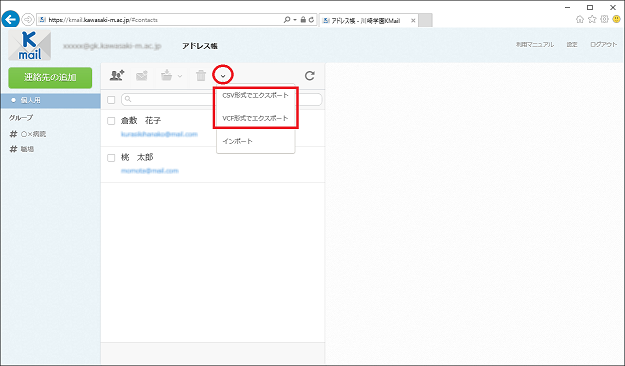Open the contact 倉敷 花子
The width and height of the screenshot is (625, 366).
coord(141,120)
